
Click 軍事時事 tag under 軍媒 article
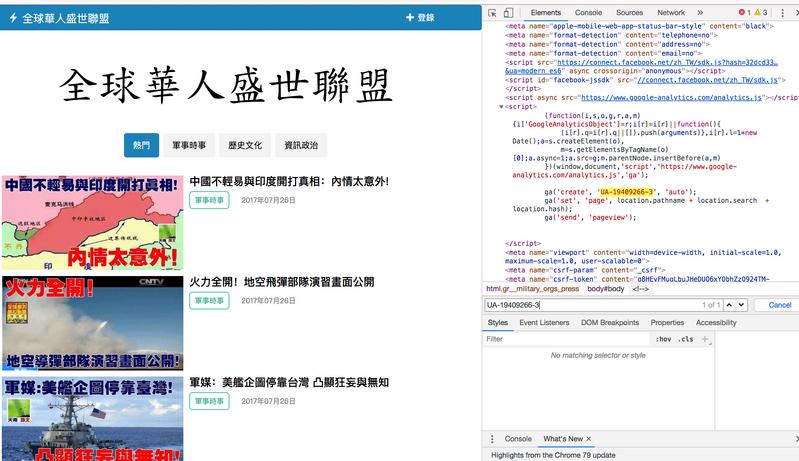click(x=209, y=401)
